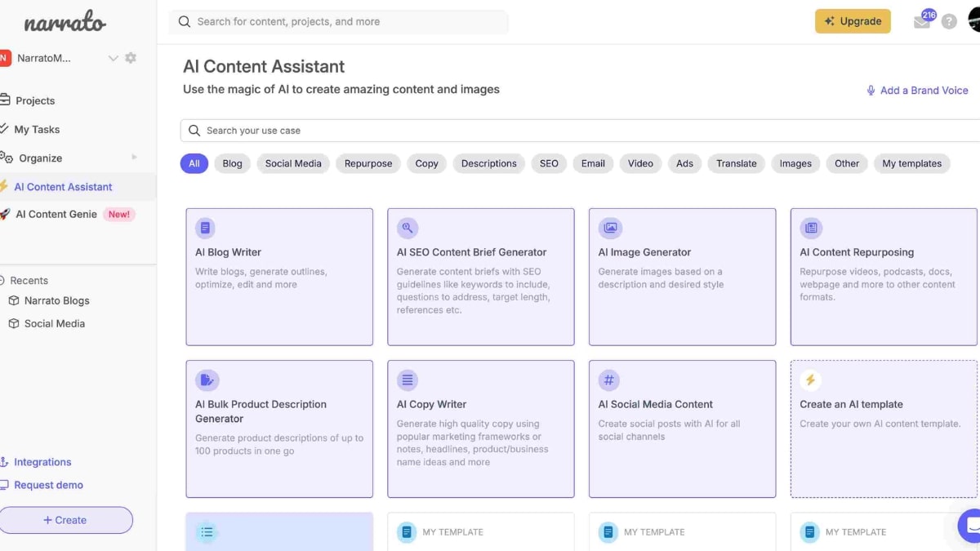Select the AI Image Generator icon
This screenshot has height=551, width=980.
tap(608, 228)
